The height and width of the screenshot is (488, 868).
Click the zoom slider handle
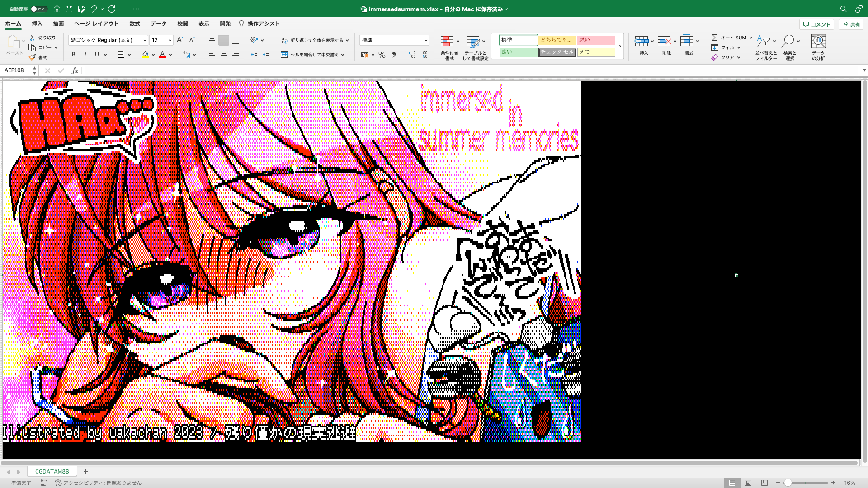click(x=788, y=483)
